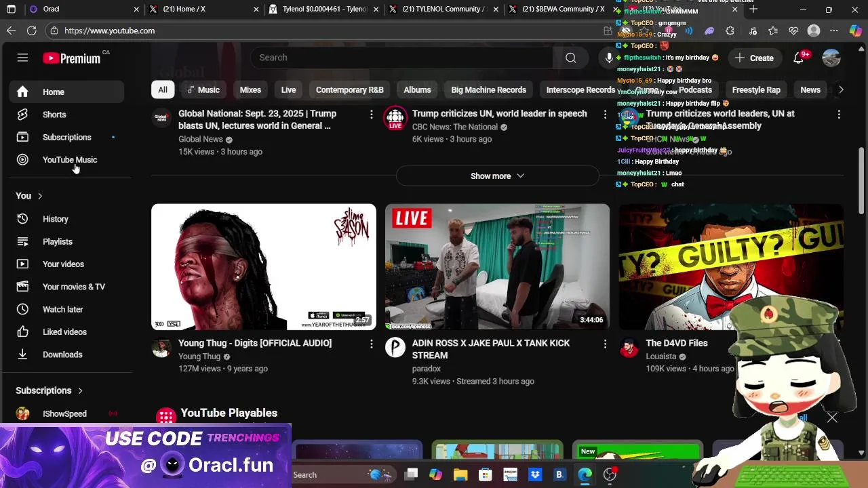The width and height of the screenshot is (868, 488).
Task: Open browser Settings and more menu
Action: click(834, 30)
